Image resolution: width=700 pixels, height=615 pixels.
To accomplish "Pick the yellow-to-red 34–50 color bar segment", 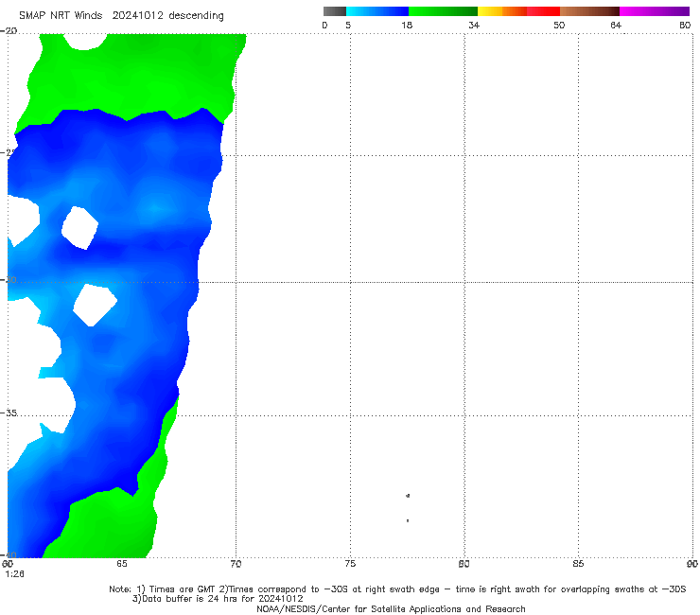I will 518,11.
